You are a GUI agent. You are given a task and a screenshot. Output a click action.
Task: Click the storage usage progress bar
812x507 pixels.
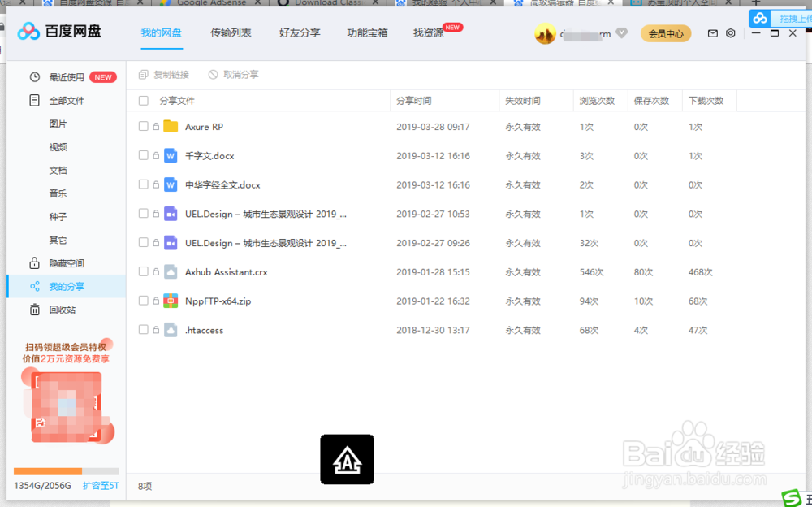point(67,471)
